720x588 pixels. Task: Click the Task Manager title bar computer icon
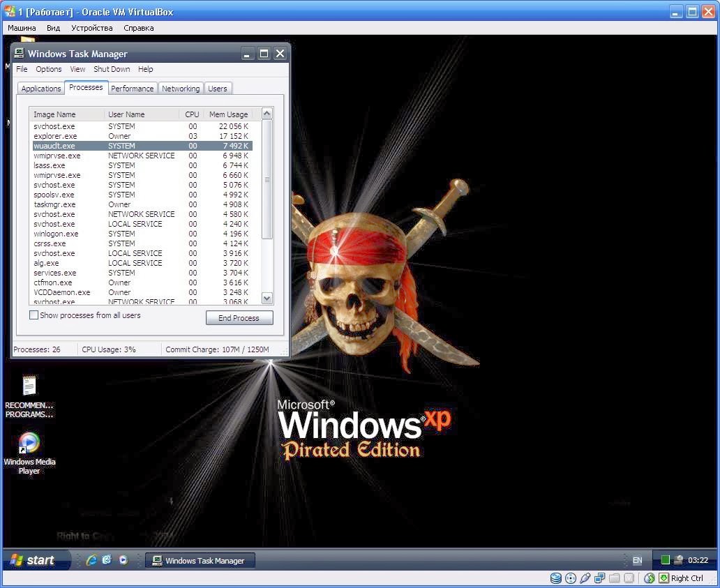pos(20,53)
